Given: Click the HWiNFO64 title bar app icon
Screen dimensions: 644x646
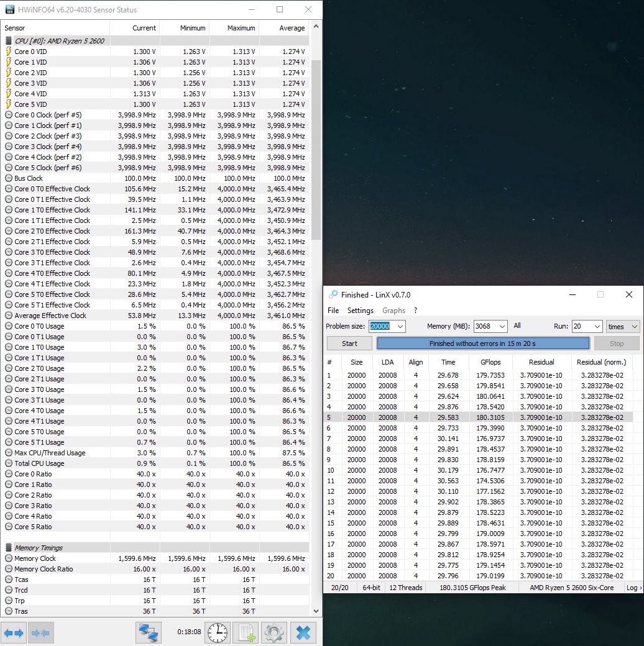Looking at the screenshot, I should [x=9, y=9].
